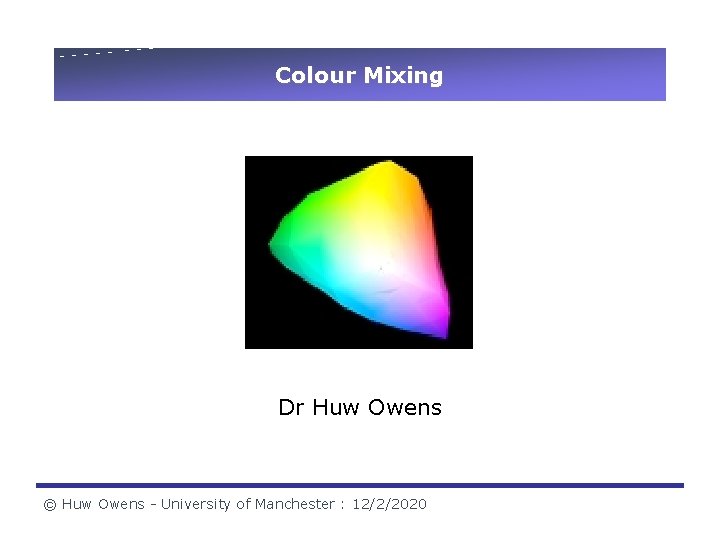Click the Huw Owens copyright footer text
Screen dimensions: 720x540
click(235, 504)
